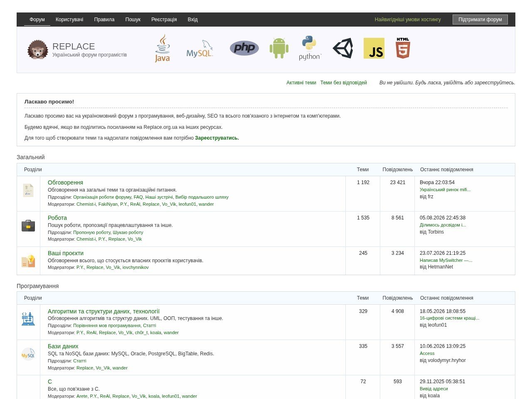Image resolution: width=532 pixels, height=399 pixels.
Task: Click the briefcase icon beside Робота
Action: tap(28, 226)
